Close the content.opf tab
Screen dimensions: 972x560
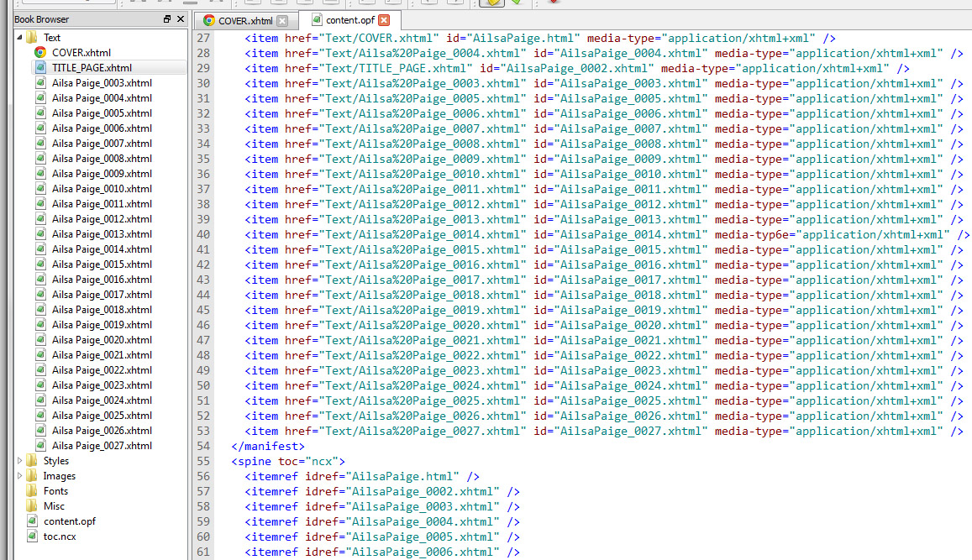[x=384, y=20]
